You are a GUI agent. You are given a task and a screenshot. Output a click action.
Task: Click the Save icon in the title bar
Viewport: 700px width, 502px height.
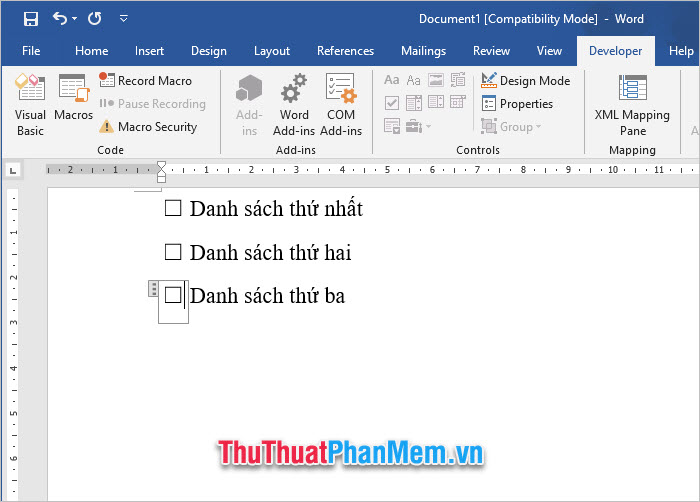[30, 18]
